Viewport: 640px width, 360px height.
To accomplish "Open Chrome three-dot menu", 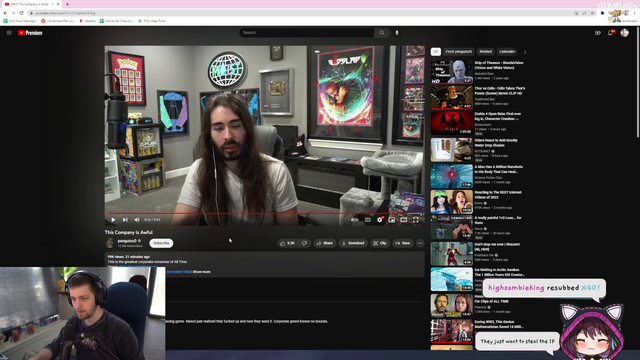I will (635, 13).
